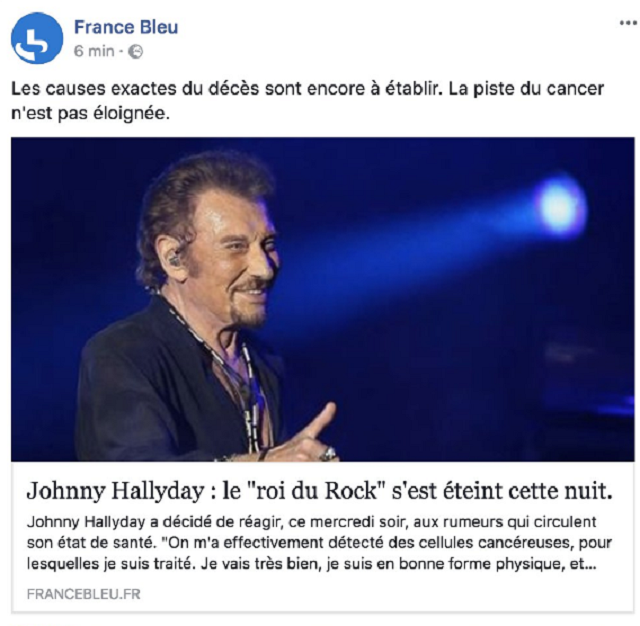Viewport: 640px width, 626px height.
Task: Open the three-dot post options menu
Action: click(x=628, y=23)
